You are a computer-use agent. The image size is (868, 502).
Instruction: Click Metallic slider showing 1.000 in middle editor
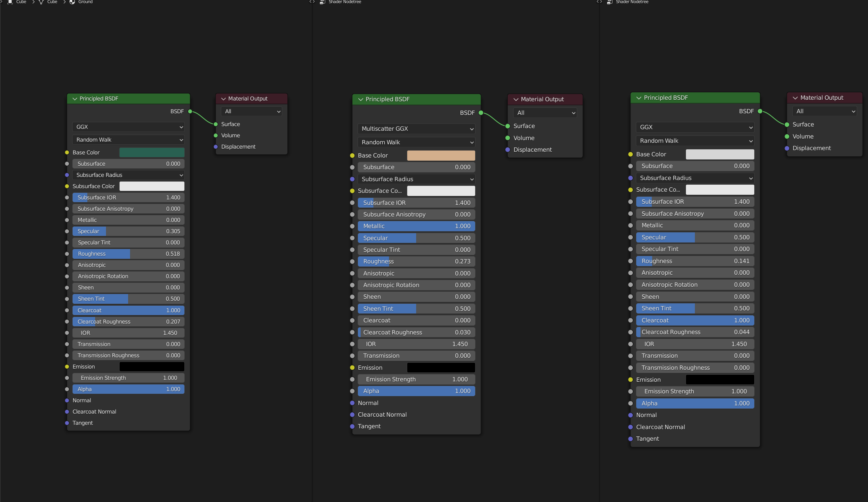416,226
